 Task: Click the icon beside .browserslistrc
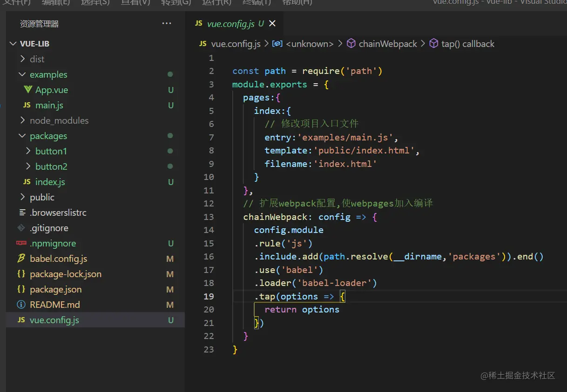[22, 213]
